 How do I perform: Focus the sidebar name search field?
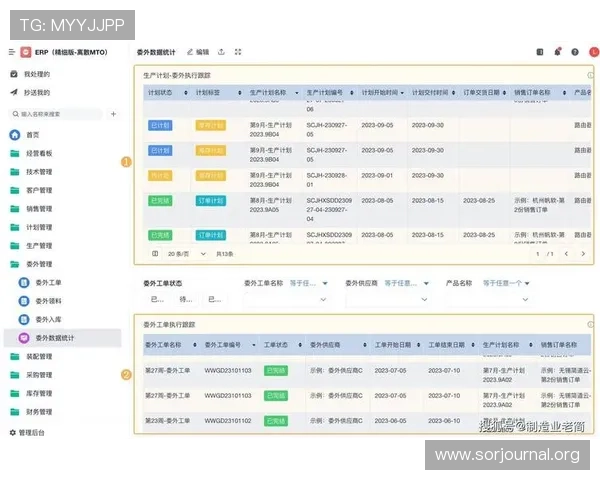click(x=56, y=114)
